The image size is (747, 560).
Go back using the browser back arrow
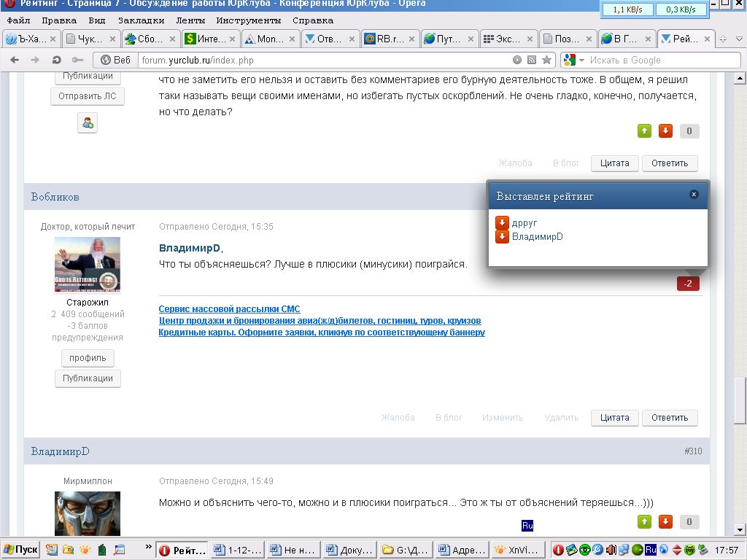tap(15, 60)
